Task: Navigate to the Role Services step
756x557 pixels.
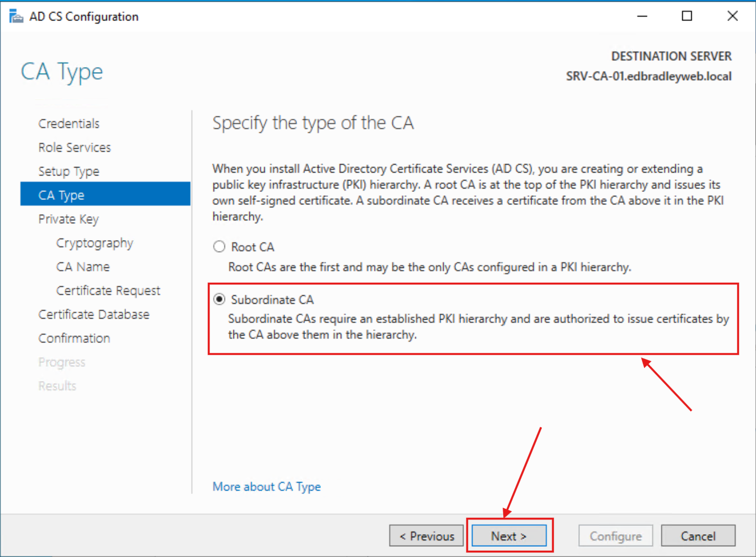Action: pyautogui.click(x=74, y=147)
